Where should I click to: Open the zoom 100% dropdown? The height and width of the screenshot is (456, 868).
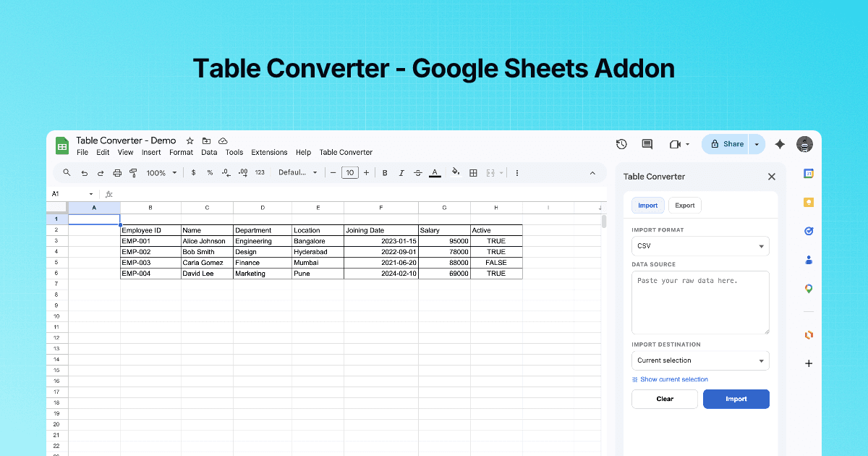click(162, 173)
